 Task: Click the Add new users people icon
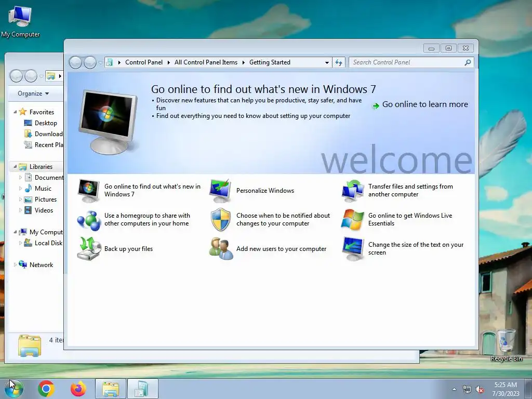click(x=221, y=249)
